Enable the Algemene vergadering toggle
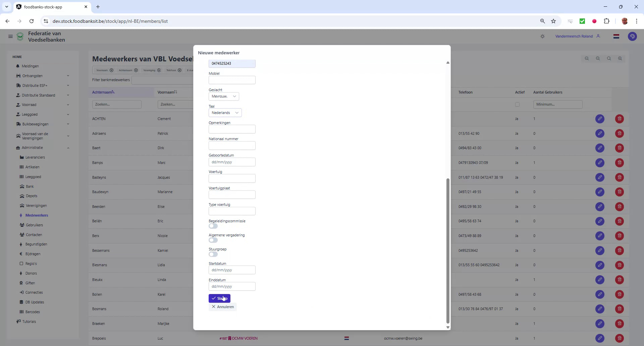This screenshot has height=346, width=644. [x=213, y=240]
